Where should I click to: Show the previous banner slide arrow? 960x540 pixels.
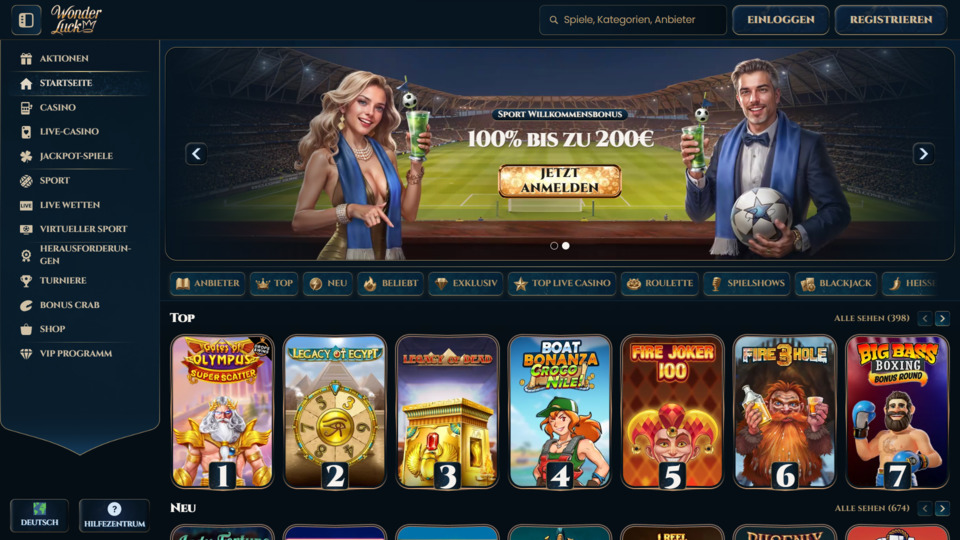pos(197,154)
